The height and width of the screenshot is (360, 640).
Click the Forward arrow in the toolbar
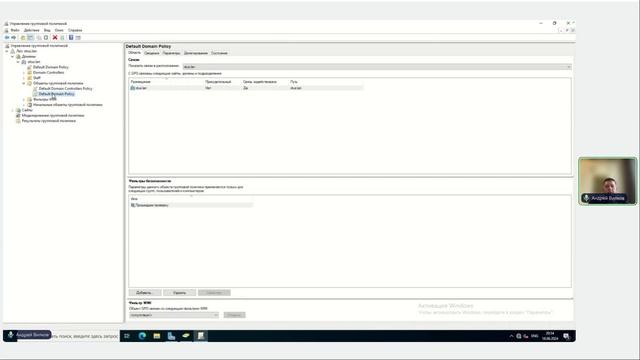(13, 38)
